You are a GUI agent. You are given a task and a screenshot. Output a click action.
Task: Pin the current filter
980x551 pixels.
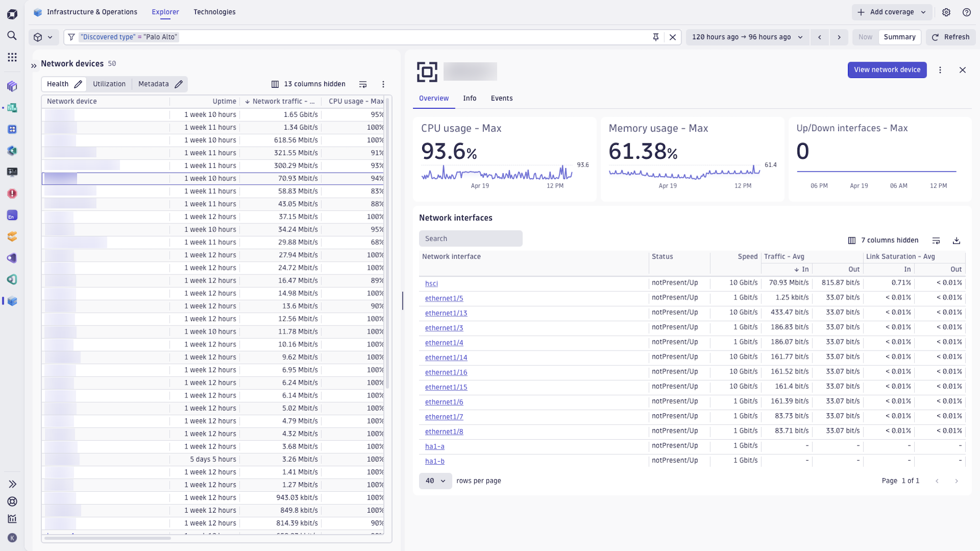coord(656,37)
